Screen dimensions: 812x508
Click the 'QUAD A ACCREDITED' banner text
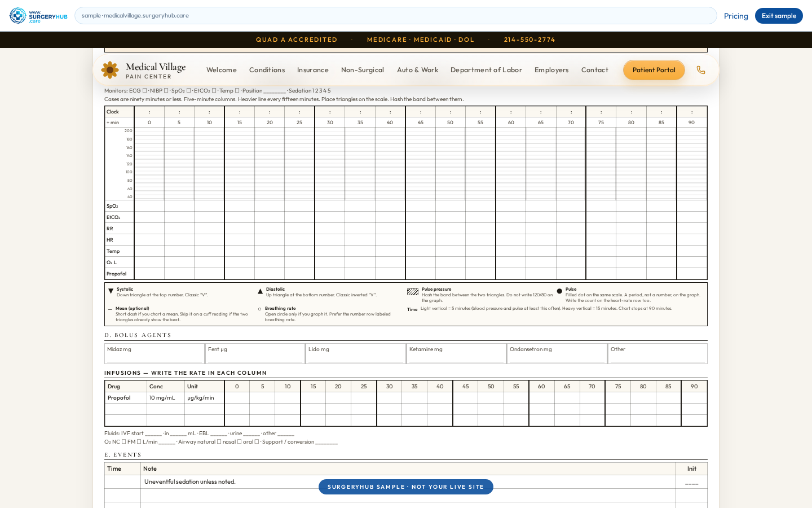(x=297, y=40)
